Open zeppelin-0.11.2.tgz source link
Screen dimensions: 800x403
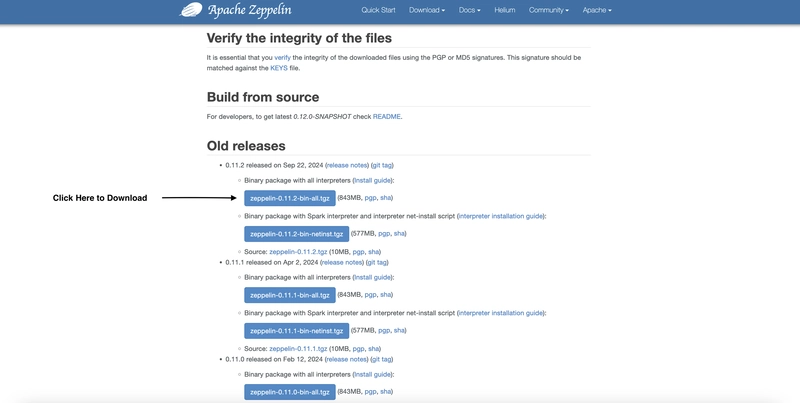click(298, 252)
